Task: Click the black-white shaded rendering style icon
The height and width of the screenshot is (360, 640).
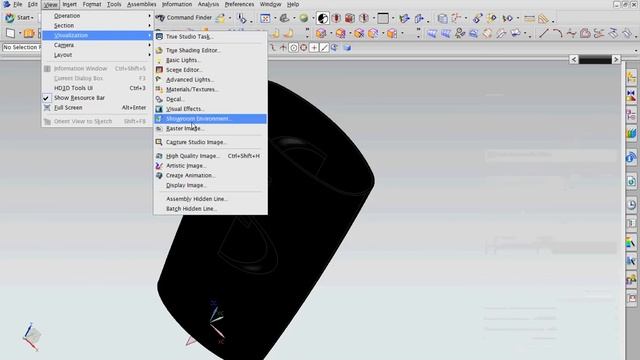Action: [x=322, y=18]
